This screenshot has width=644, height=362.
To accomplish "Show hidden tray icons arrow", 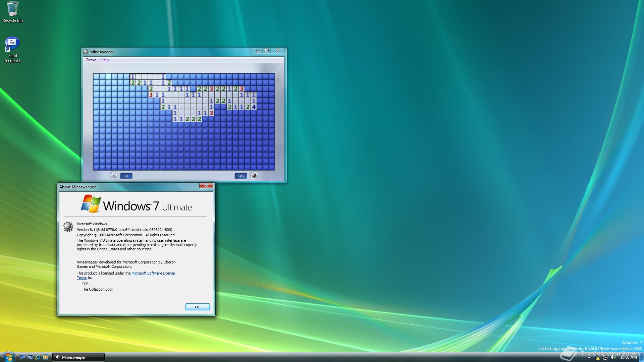I will (x=589, y=358).
